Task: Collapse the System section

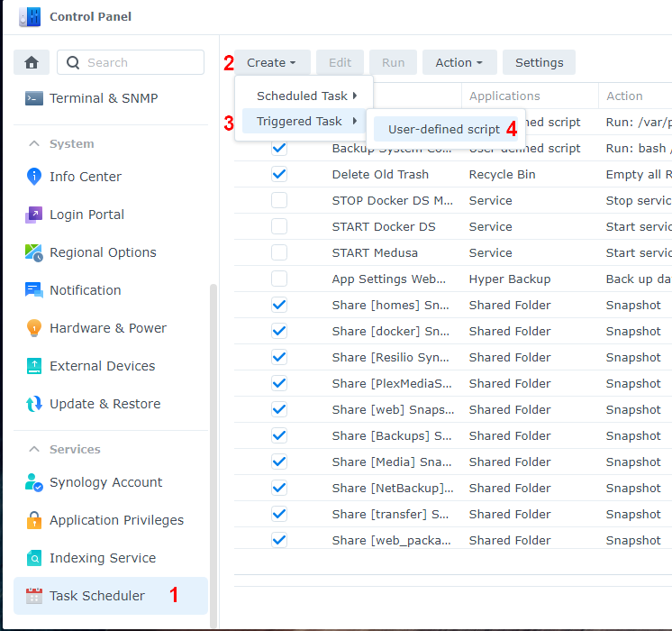Action: click(34, 143)
